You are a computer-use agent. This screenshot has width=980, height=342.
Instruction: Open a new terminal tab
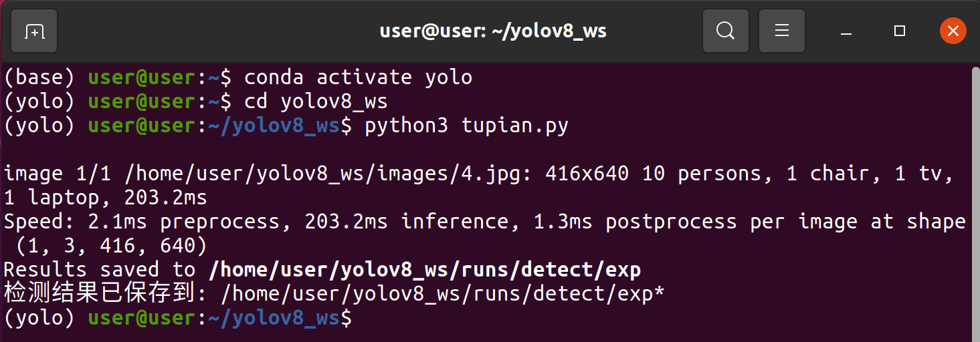(x=34, y=31)
